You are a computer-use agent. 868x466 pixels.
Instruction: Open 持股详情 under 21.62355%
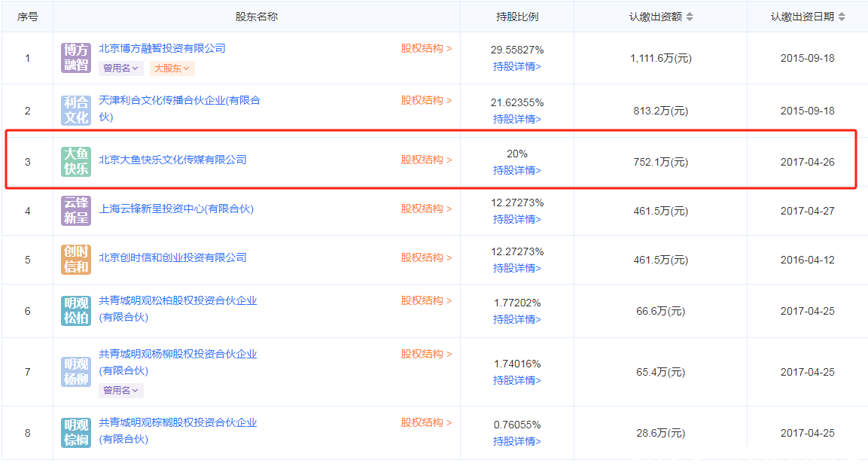pos(517,119)
